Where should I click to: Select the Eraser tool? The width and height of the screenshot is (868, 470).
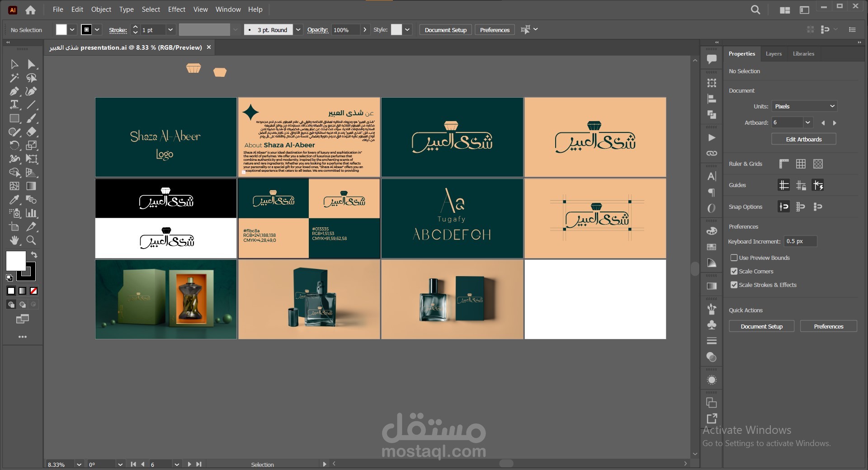pyautogui.click(x=31, y=132)
